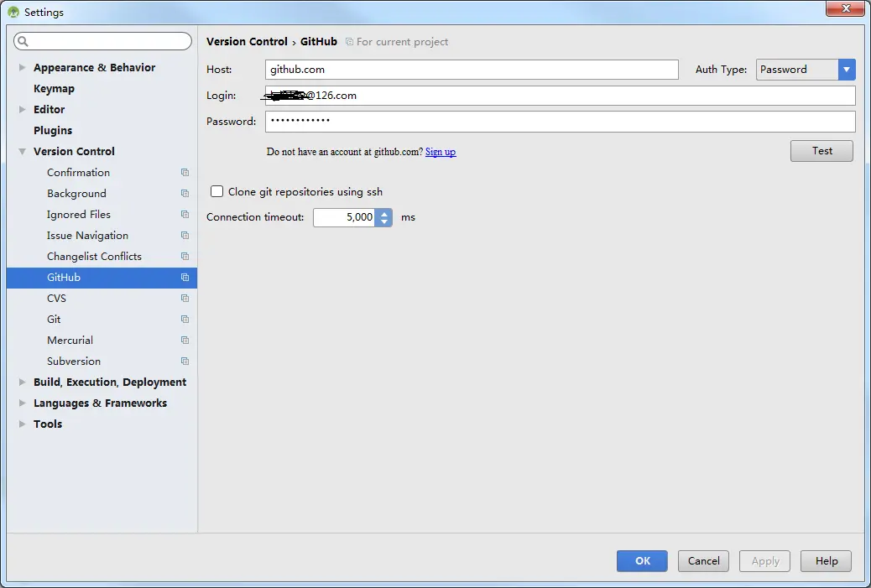
Task: Open the Keymap settings page
Action: coord(54,89)
